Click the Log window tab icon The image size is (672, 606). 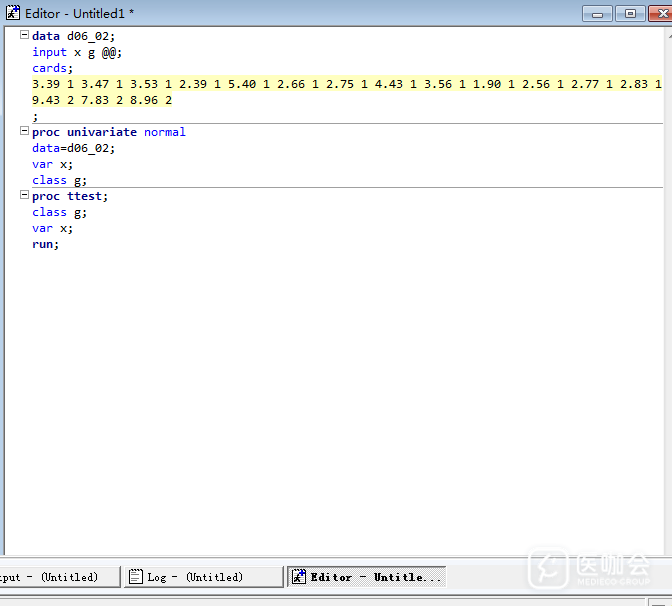point(136,577)
